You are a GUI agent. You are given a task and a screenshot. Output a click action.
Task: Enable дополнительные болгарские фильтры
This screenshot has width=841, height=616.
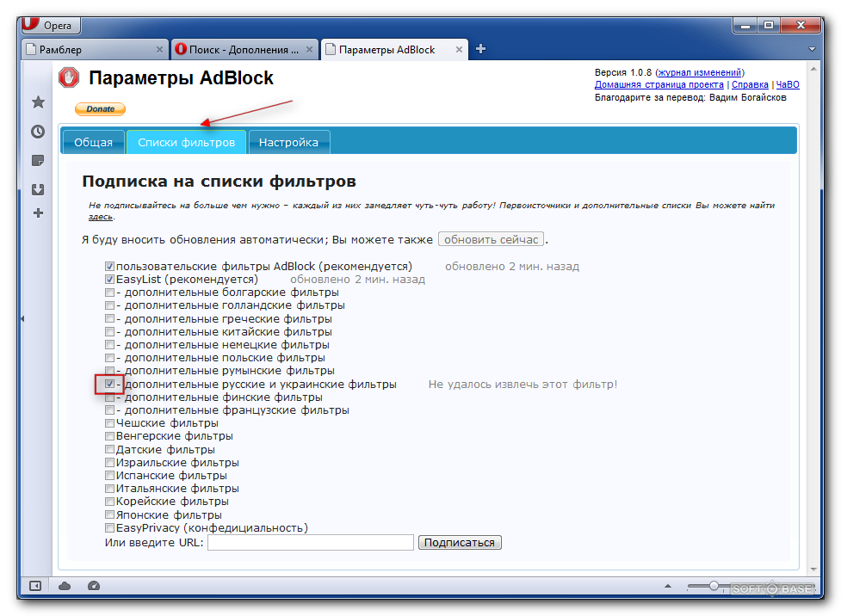[109, 293]
